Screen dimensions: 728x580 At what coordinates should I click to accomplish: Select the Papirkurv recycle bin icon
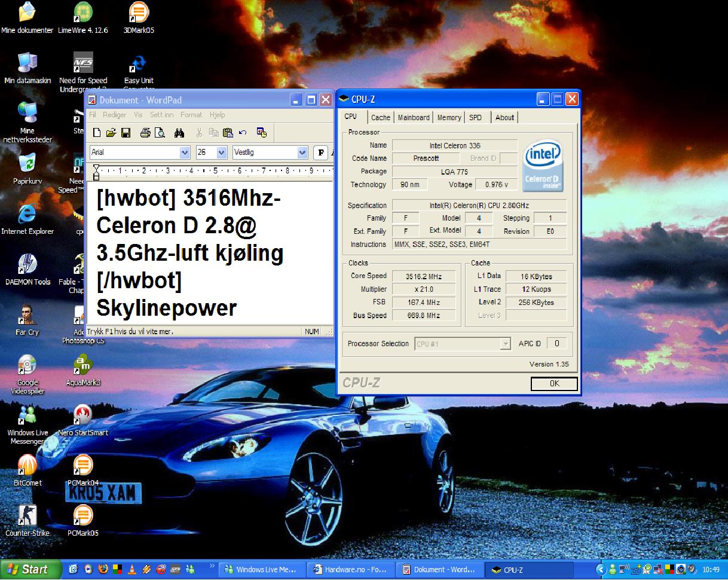tap(27, 169)
